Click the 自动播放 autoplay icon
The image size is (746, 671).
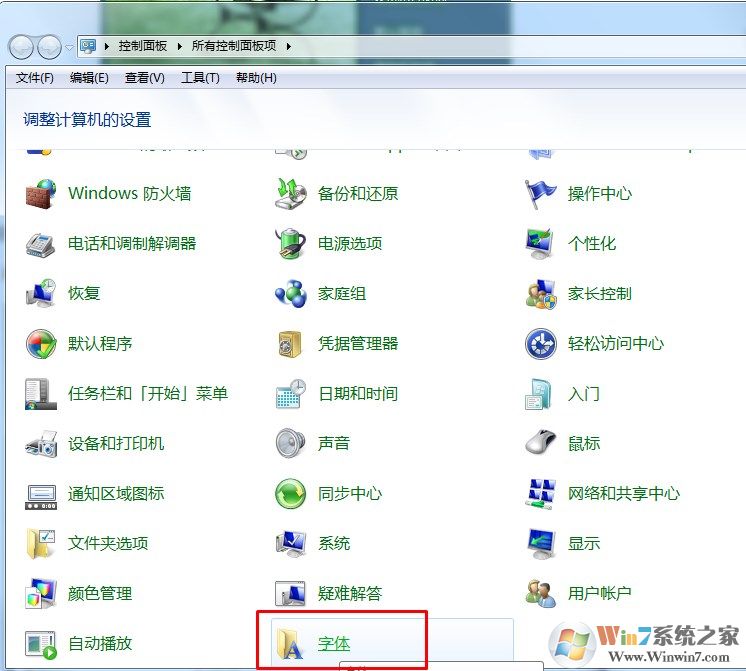pos(41,644)
